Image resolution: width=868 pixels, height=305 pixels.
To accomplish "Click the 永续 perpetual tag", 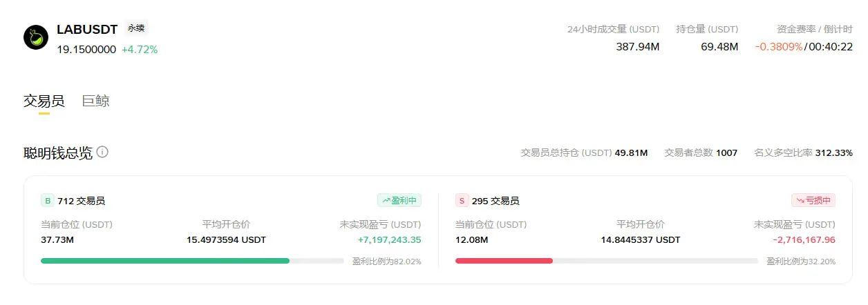I will pos(136,28).
